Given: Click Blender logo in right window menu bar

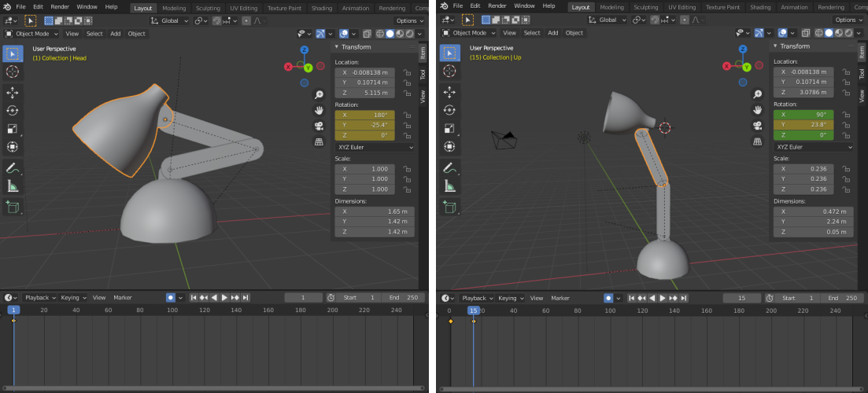Looking at the screenshot, I should point(444,6).
